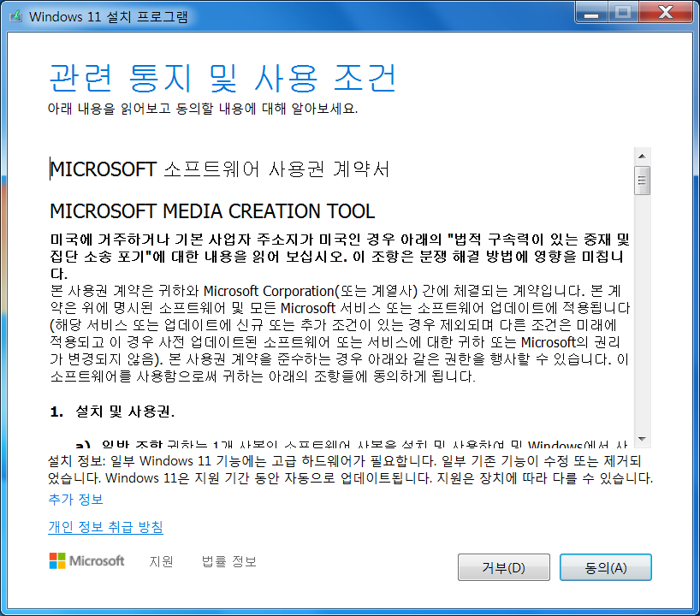Click the Microsoft logo at the bottom
This screenshot has width=700, height=616.
pos(86,560)
